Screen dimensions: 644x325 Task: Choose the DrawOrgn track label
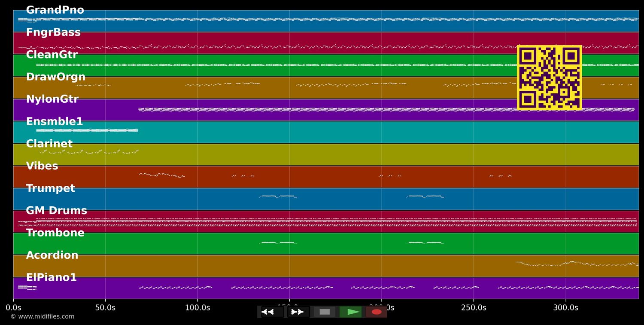click(56, 77)
